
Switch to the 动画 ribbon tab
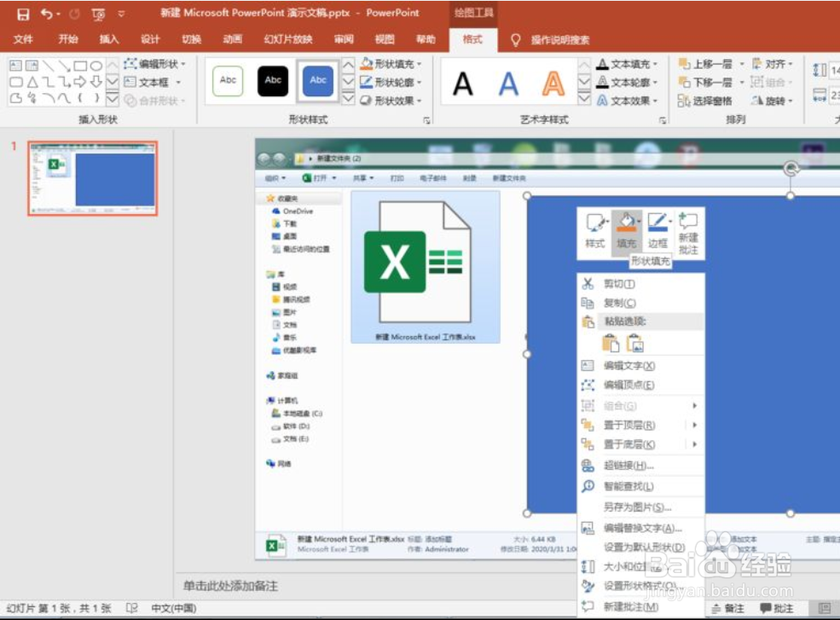(233, 39)
